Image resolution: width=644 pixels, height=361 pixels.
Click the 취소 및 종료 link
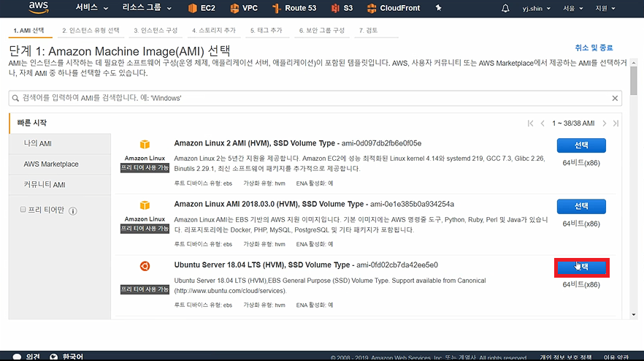click(x=594, y=47)
